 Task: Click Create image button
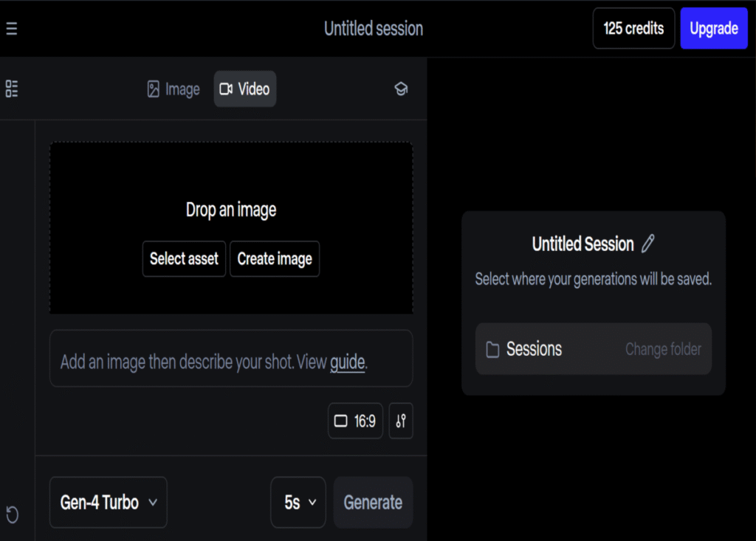pyautogui.click(x=275, y=259)
